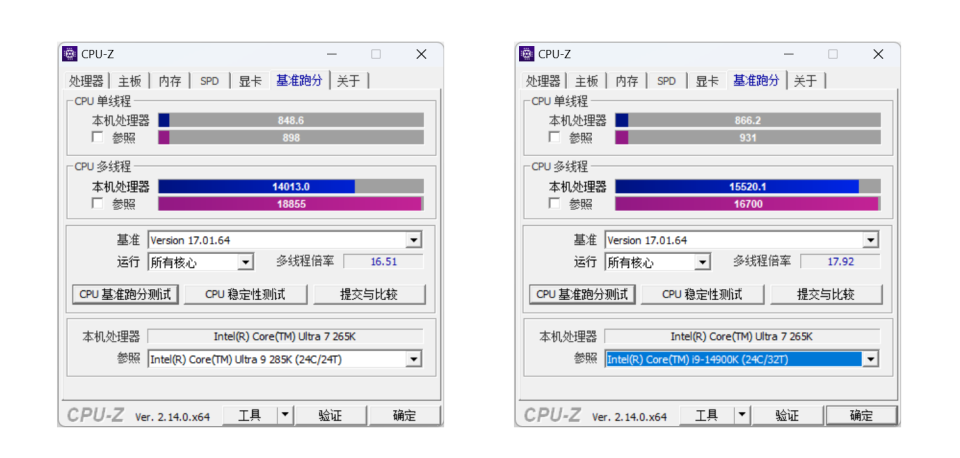Click CPU 基准跑分测试 button in right window
960x458 pixels.
point(582,295)
